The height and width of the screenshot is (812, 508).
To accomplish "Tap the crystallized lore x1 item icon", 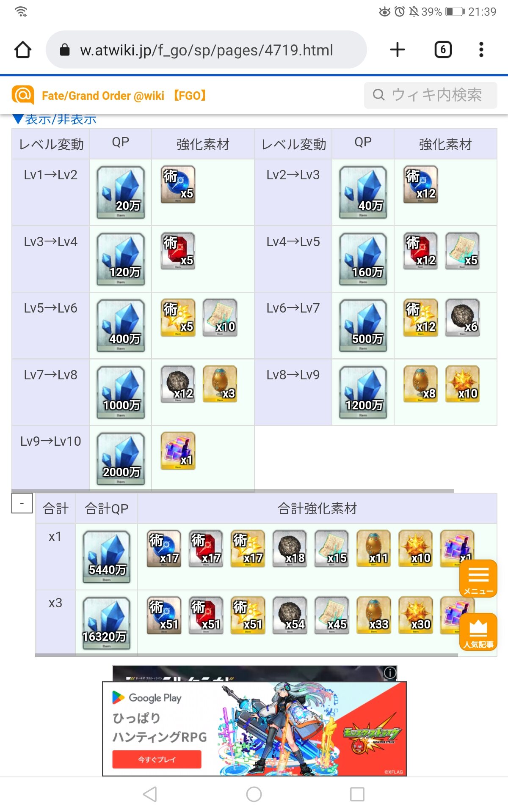I will tap(178, 450).
